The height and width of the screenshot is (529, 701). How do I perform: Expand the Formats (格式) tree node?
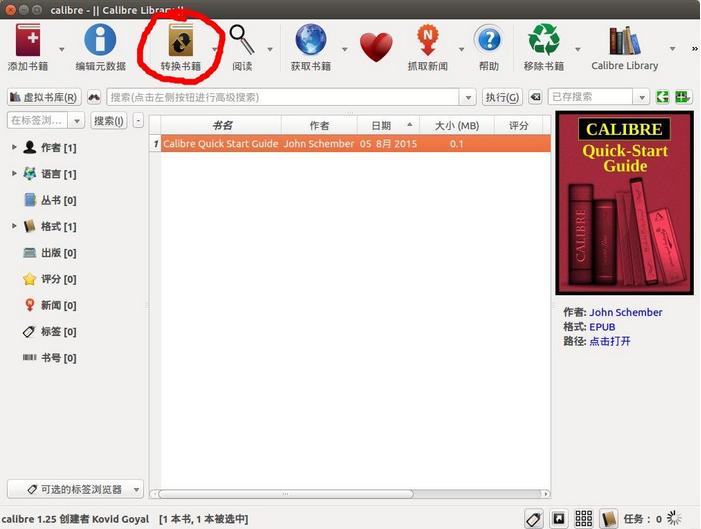pos(14,226)
